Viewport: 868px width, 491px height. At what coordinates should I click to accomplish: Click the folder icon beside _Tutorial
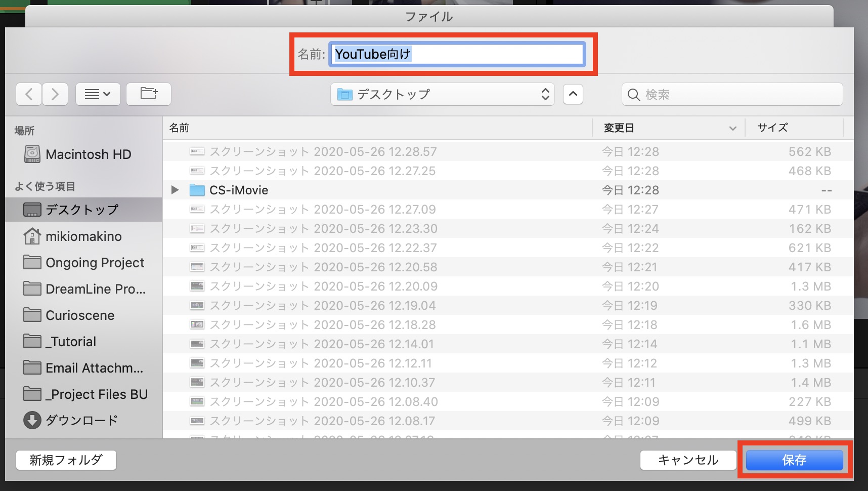click(32, 341)
